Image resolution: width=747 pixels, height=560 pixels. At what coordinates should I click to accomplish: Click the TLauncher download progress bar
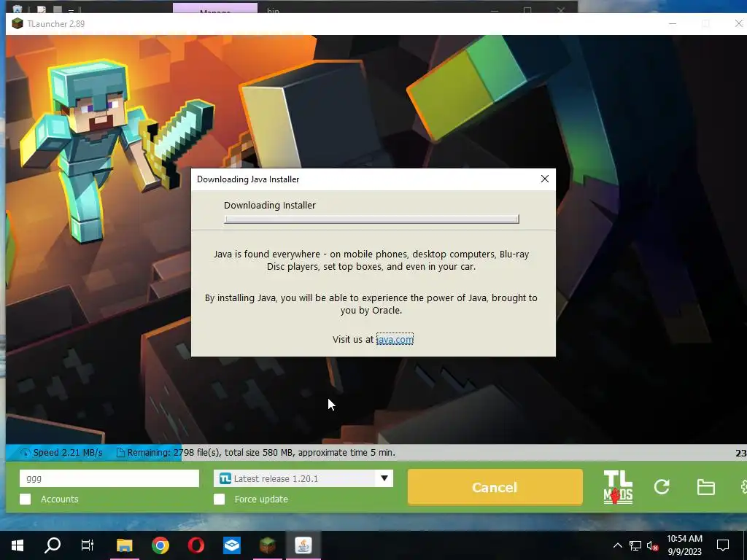(x=376, y=453)
